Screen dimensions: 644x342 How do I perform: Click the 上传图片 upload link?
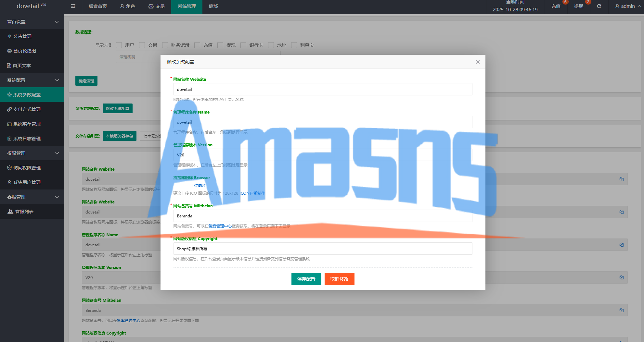(198, 186)
